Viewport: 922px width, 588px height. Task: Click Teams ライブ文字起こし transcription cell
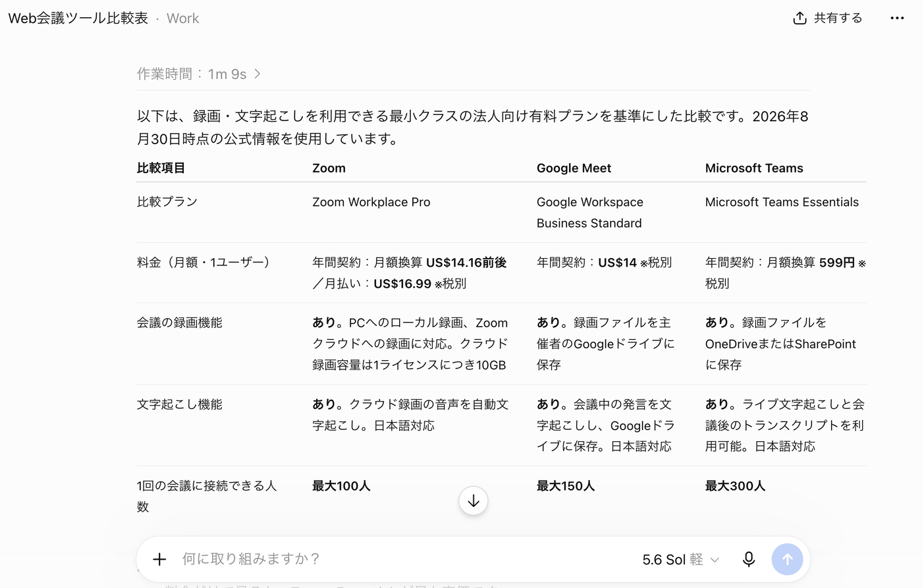tap(785, 425)
